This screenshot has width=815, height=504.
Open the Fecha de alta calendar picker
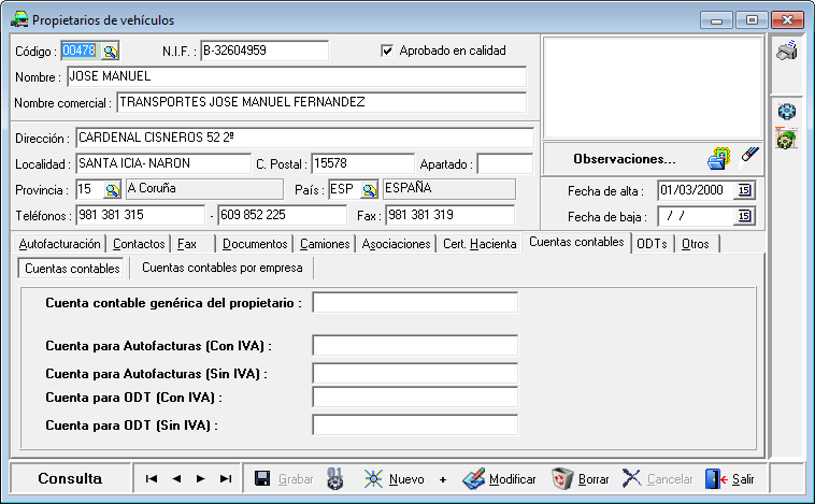tap(745, 190)
